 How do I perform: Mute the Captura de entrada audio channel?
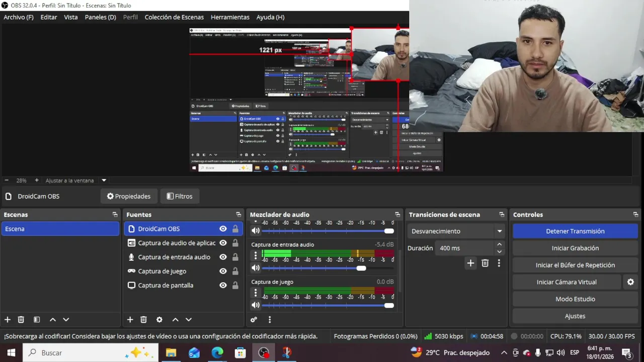(x=256, y=268)
